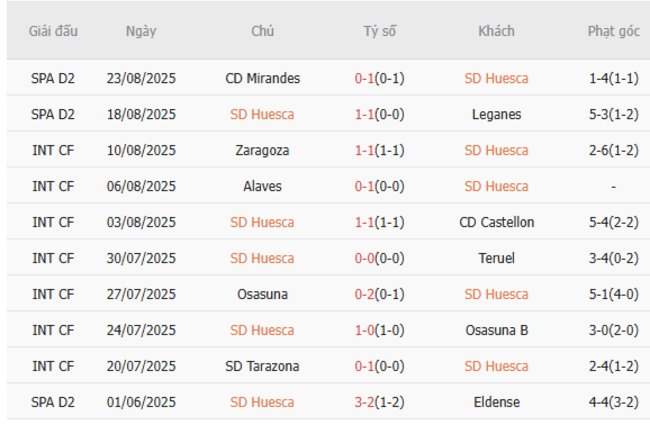
Task: Open the Alaves team link
Action: [x=262, y=186]
